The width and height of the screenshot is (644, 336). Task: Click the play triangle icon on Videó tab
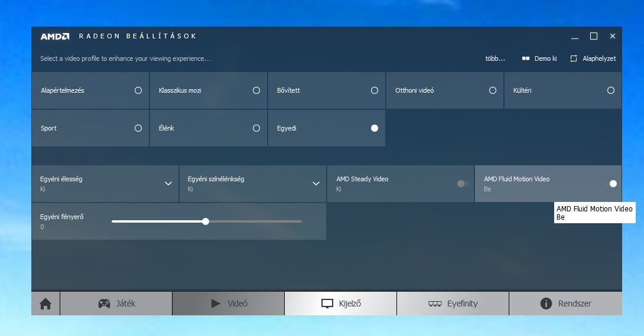[x=216, y=304]
